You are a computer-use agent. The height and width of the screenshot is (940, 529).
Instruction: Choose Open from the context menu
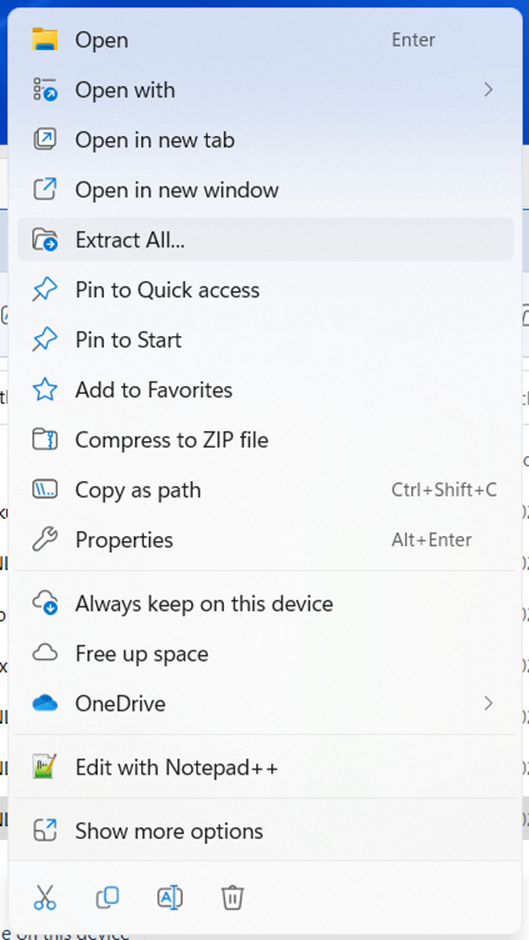(266, 40)
